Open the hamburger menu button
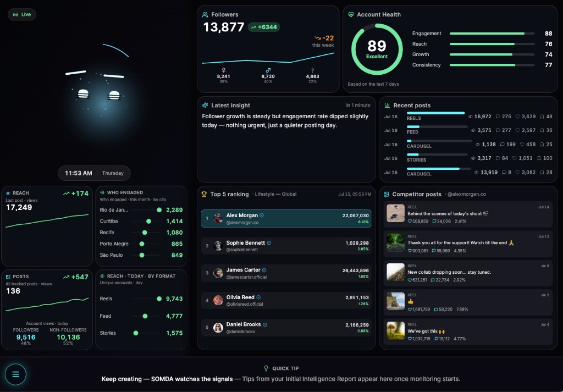This screenshot has height=392, width=563. (x=15, y=374)
